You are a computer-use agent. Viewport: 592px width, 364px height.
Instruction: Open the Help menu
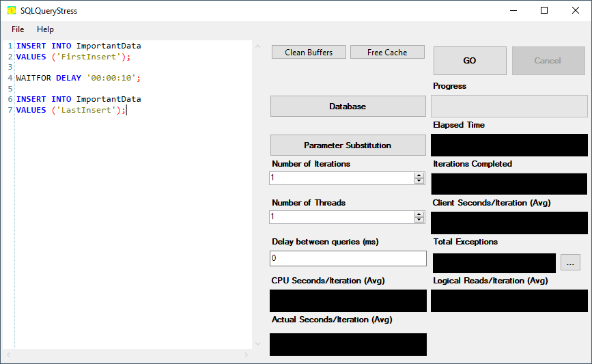(45, 29)
